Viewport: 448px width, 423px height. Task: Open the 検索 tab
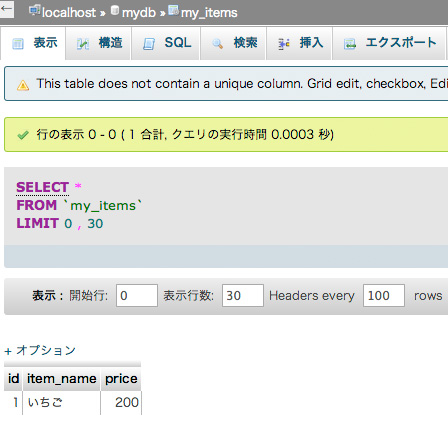233,43
